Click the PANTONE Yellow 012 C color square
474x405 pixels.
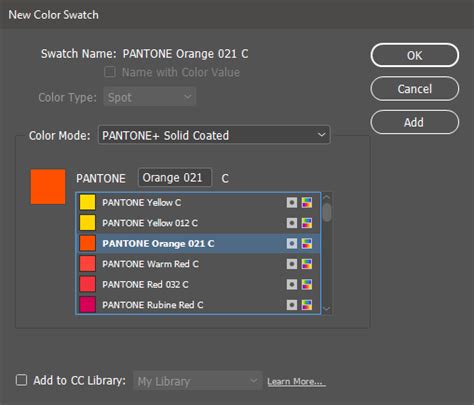(x=88, y=223)
